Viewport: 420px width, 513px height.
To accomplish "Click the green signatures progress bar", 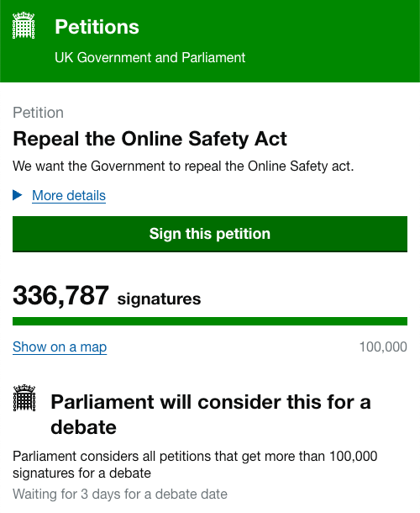I will tap(210, 321).
